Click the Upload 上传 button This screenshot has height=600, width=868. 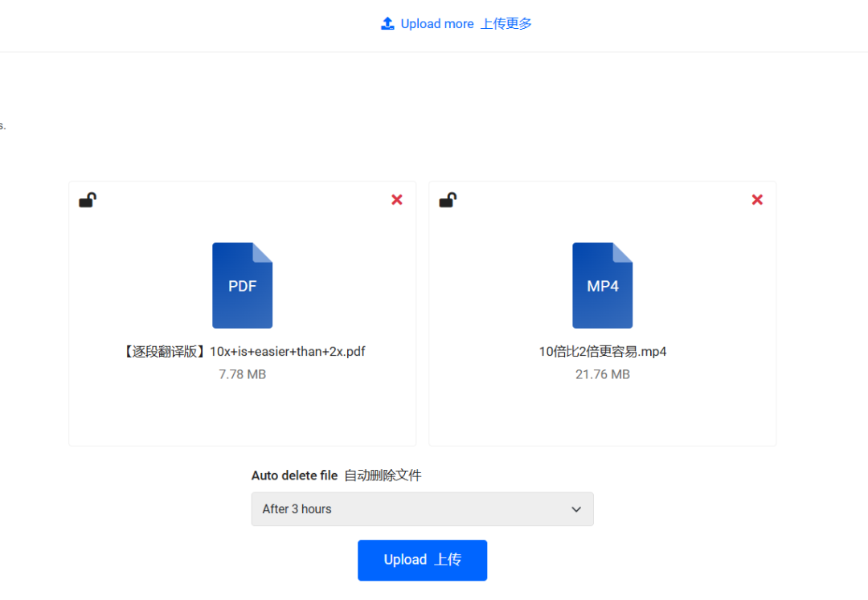point(422,560)
